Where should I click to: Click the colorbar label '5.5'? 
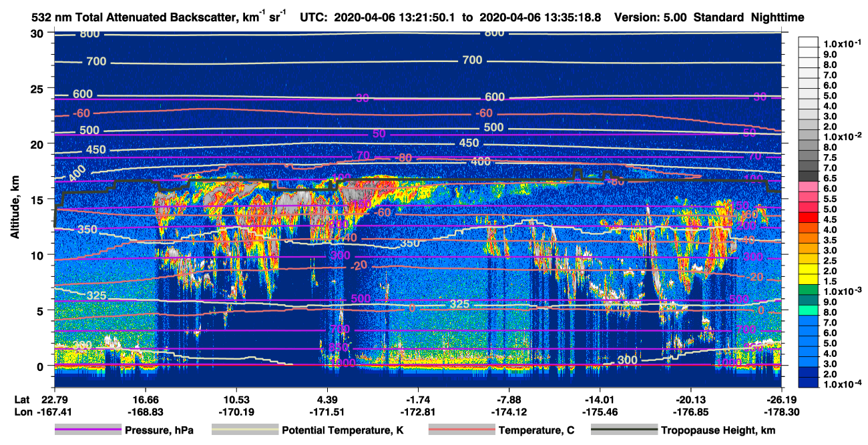pyautogui.click(x=831, y=199)
